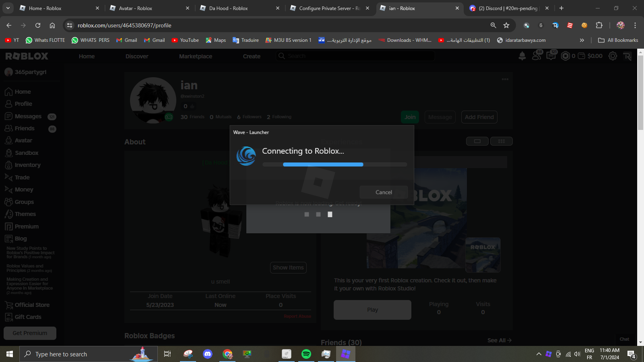644x362 pixels.
Task: Show hidden system tray icons
Action: tap(539, 354)
